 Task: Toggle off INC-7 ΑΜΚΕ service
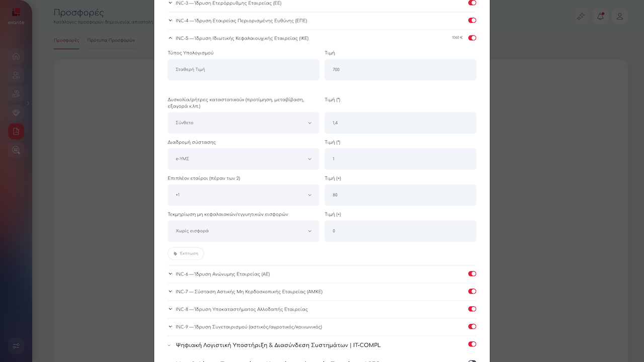pos(471,291)
